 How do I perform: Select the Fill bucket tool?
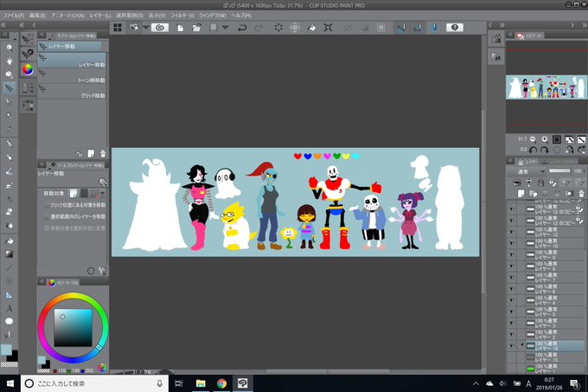point(9,241)
